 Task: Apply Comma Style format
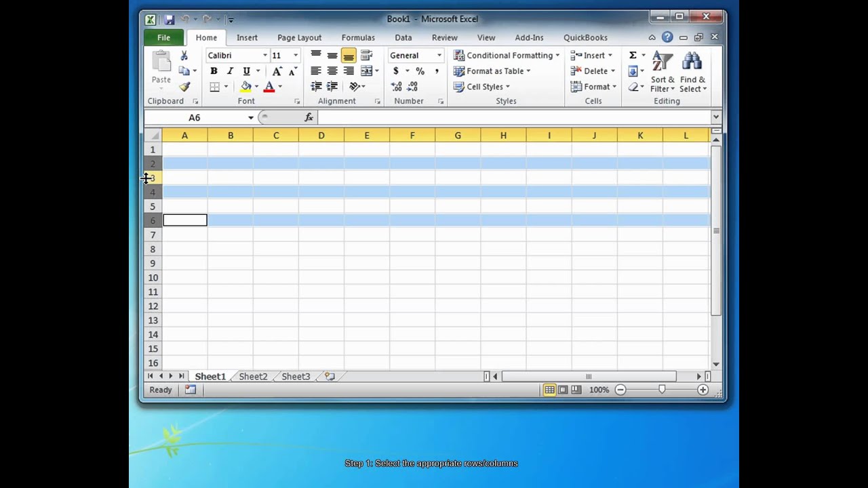[x=437, y=71]
